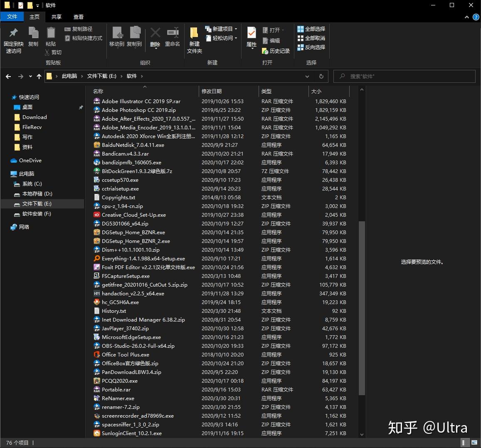Viewport: 481px width, 448px height.
Task: Click the Copy icon in ribbon
Action: pos(33,32)
